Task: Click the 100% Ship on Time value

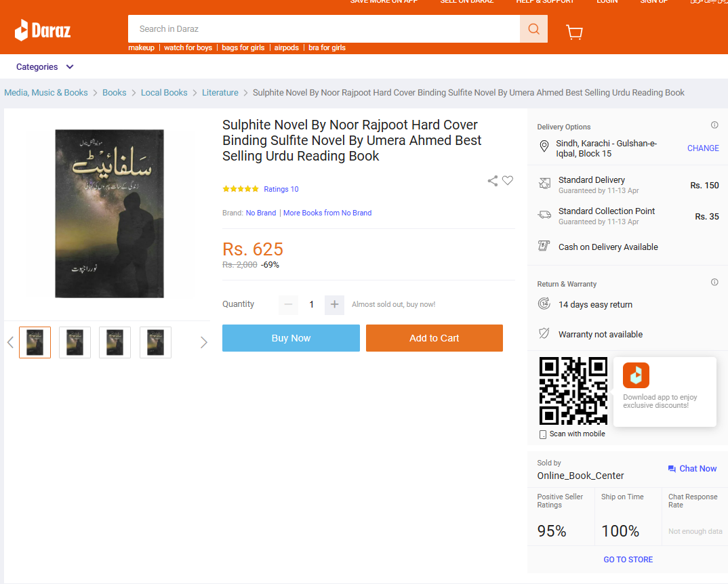Action: (620, 531)
